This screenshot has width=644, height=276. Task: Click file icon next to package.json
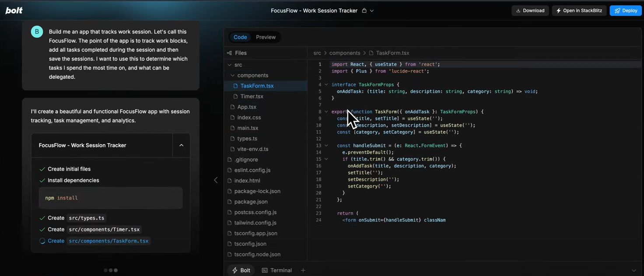(x=230, y=202)
